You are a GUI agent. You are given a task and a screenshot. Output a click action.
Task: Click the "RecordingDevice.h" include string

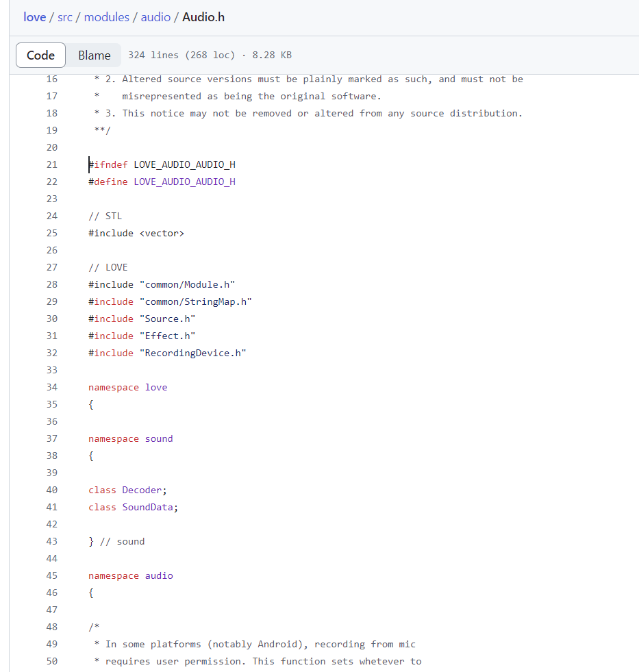point(193,353)
